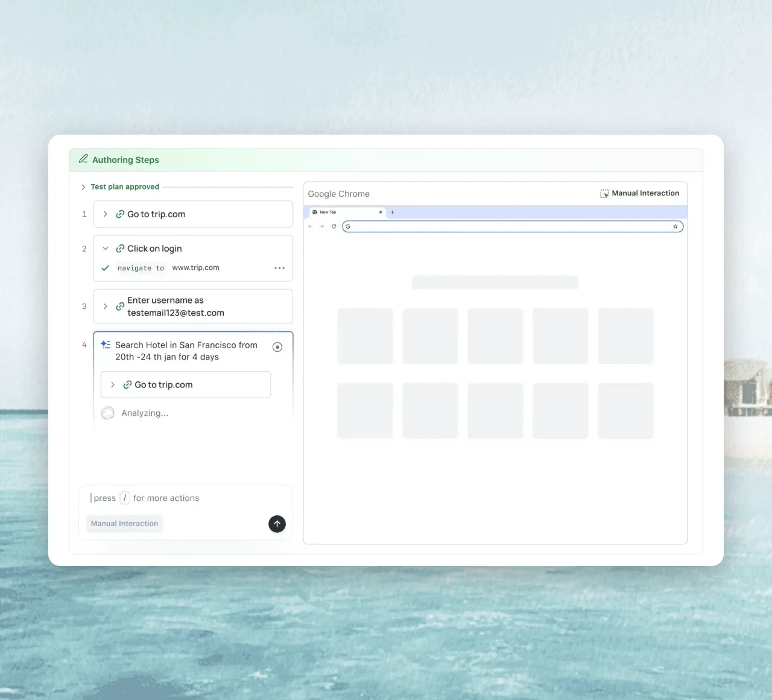Stop the running Search Hotel step
772x700 pixels.
click(x=277, y=347)
